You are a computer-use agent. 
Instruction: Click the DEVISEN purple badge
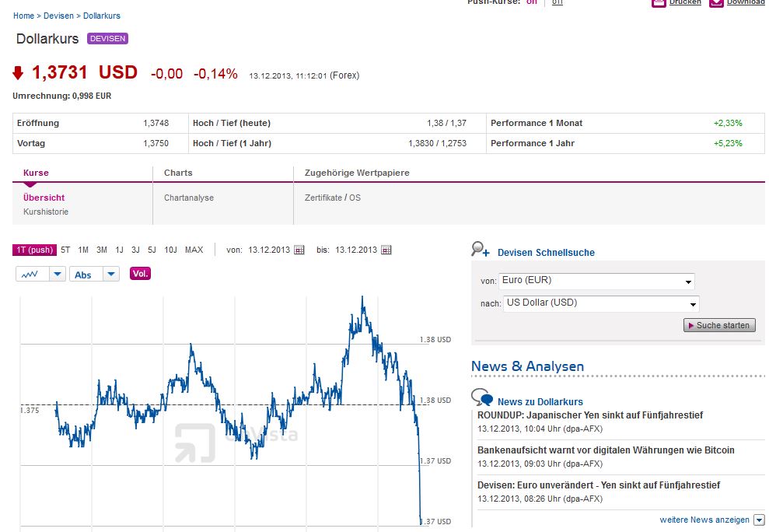pyautogui.click(x=107, y=38)
